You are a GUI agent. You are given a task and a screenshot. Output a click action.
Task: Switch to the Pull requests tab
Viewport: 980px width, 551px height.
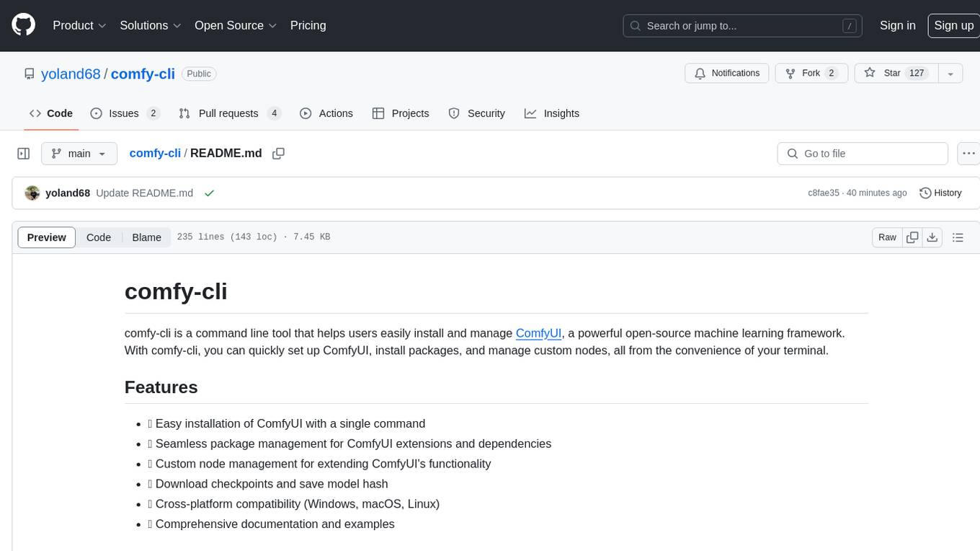pos(230,113)
